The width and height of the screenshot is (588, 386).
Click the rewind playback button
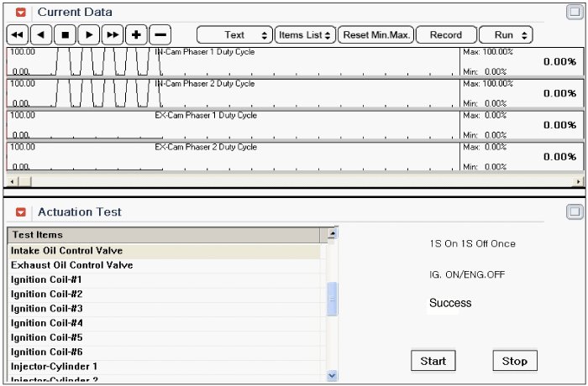pos(18,35)
